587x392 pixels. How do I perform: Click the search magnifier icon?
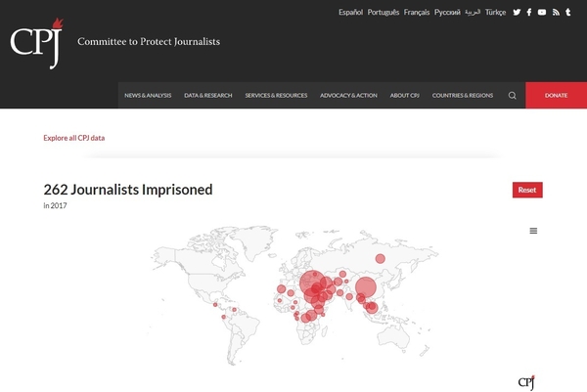(x=512, y=96)
